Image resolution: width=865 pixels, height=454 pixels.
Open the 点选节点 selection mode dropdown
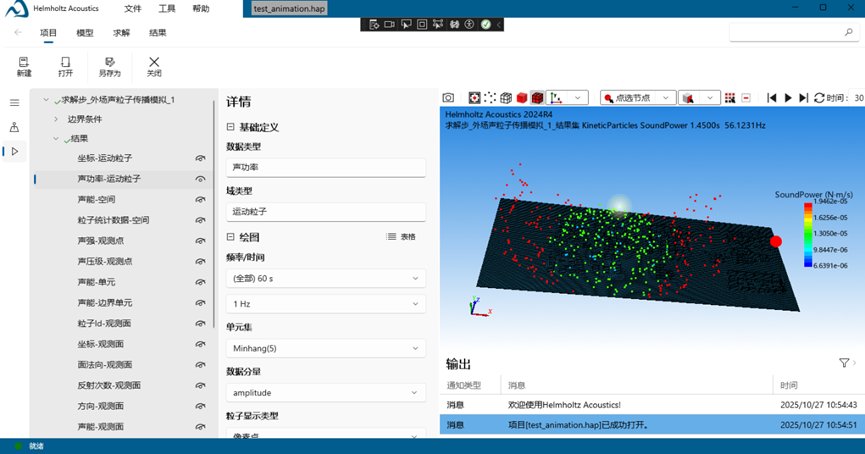(636, 98)
